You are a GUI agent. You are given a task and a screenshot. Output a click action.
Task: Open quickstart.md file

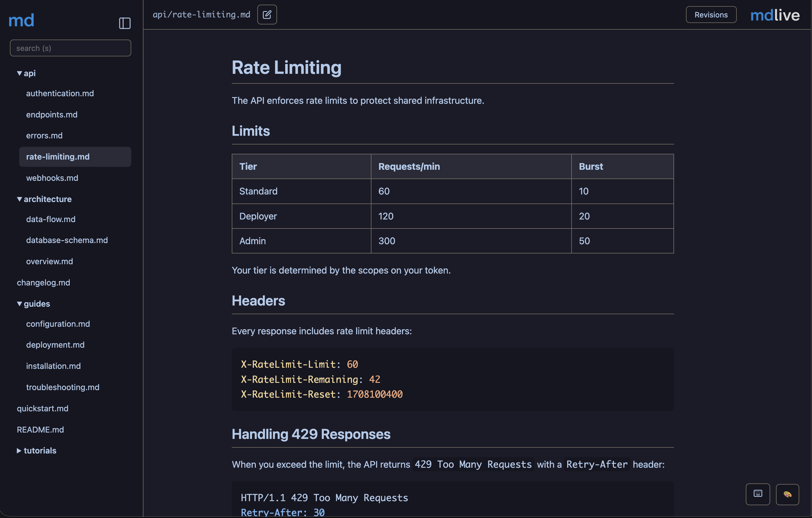(42, 408)
